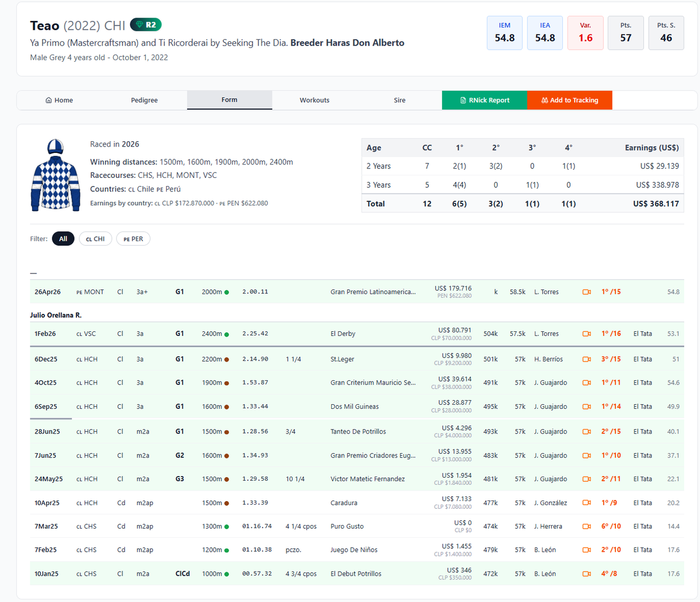Open the Pedigree tab
Image resolution: width=700 pixels, height=602 pixels.
(145, 100)
